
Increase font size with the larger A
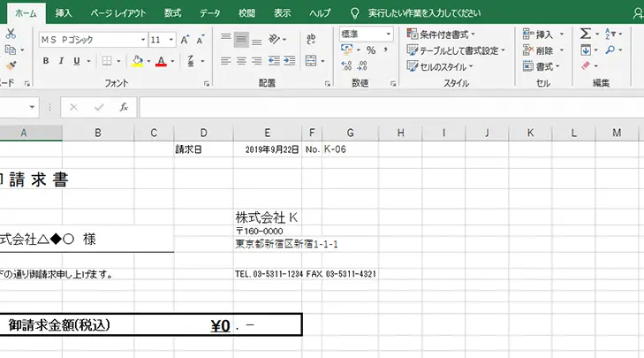[185, 40]
